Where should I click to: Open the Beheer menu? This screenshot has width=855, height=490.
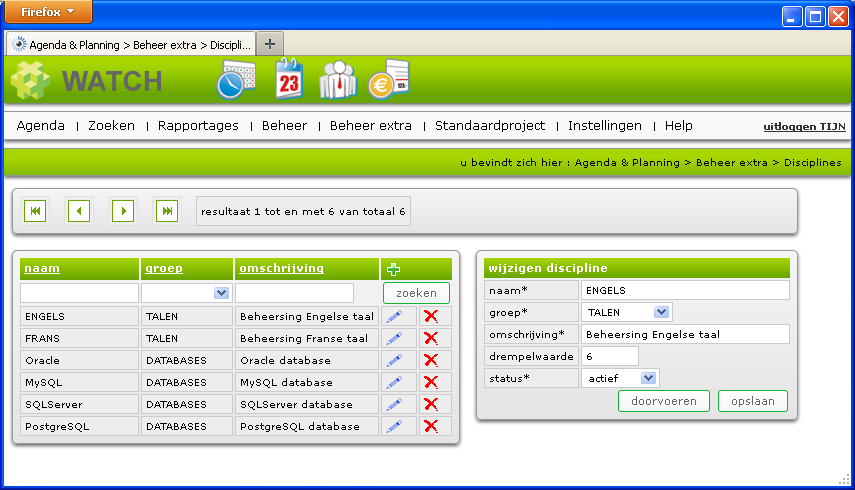[284, 125]
